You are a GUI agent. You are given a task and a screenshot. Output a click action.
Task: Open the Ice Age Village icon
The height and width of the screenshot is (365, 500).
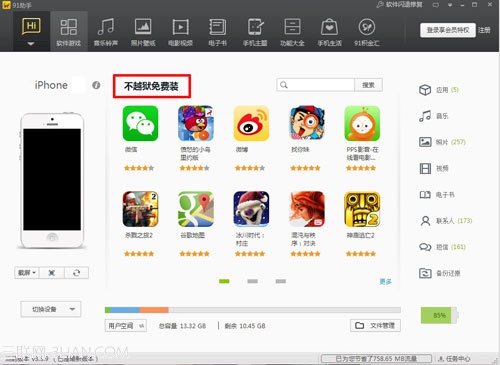point(251,209)
